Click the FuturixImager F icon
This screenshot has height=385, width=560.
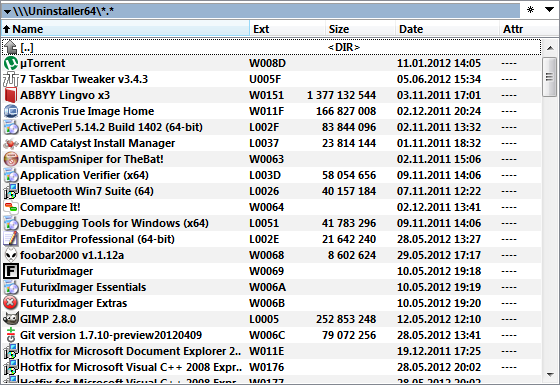click(11, 271)
